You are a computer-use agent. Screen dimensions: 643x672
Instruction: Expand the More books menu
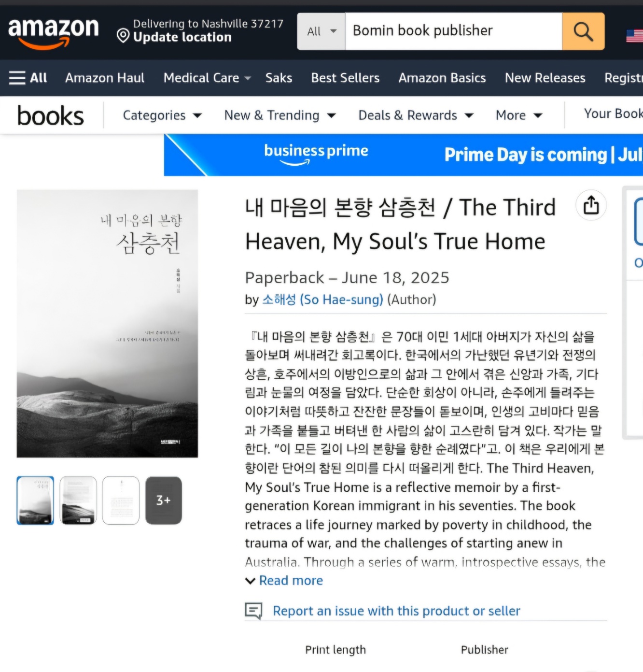click(519, 115)
